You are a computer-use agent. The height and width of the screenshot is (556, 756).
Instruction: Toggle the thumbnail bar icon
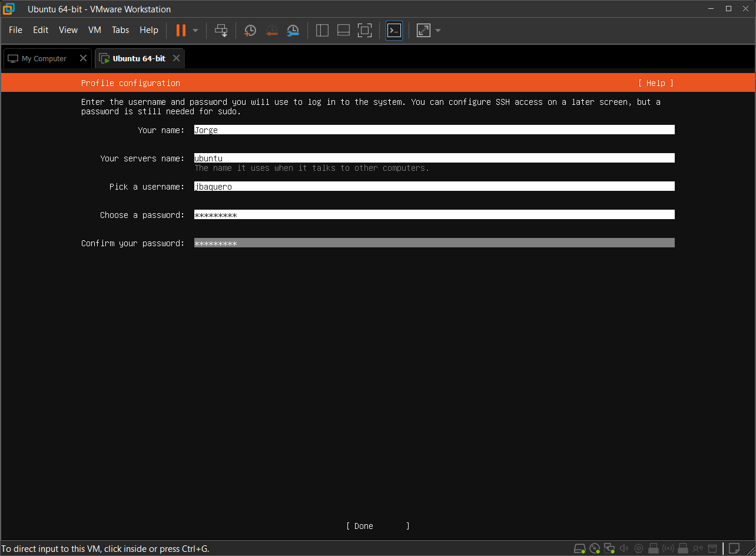tap(343, 30)
